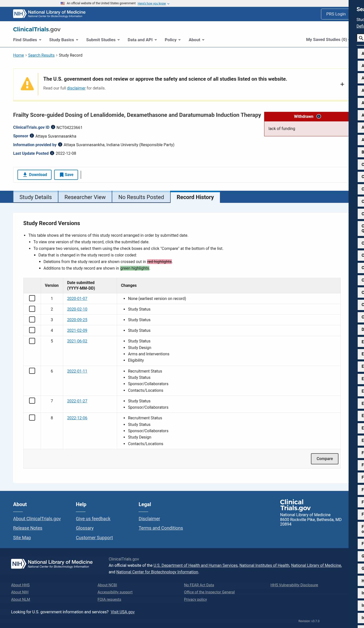View the 2021-06-02 version
The image size is (364, 628).
[77, 341]
